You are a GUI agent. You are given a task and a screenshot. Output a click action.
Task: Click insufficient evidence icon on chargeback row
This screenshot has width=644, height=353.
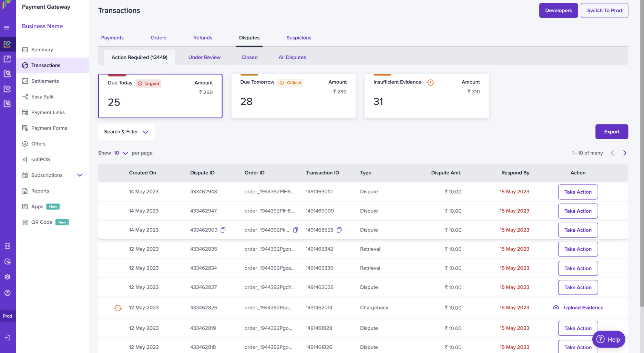118,308
